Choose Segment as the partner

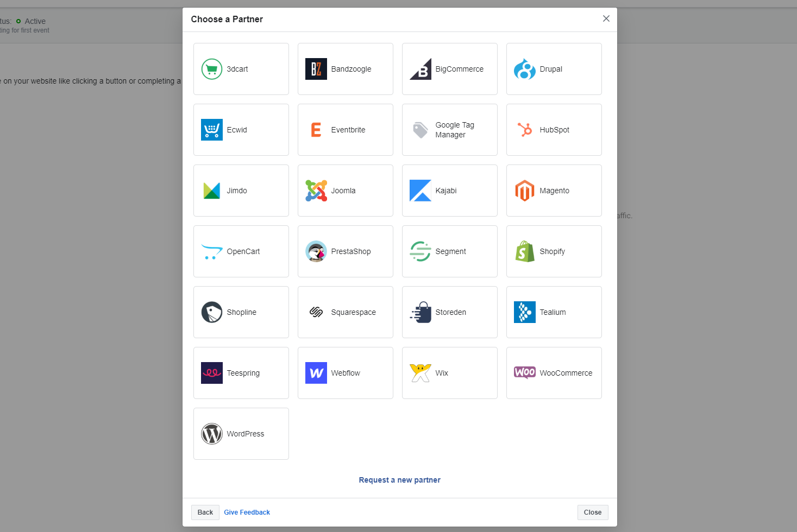click(x=449, y=251)
